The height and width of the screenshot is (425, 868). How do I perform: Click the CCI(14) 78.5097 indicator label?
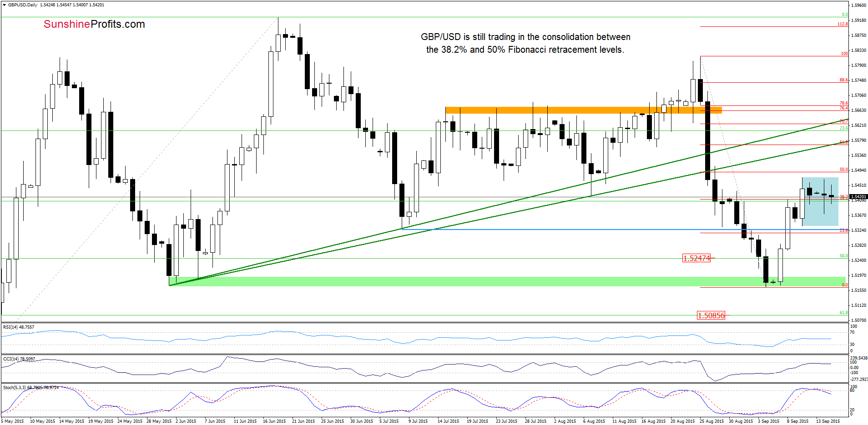(19, 359)
